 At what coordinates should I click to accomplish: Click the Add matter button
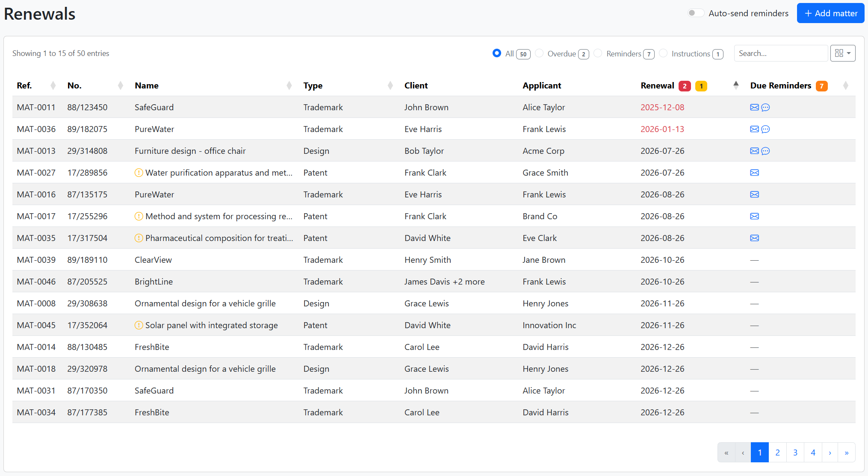830,13
